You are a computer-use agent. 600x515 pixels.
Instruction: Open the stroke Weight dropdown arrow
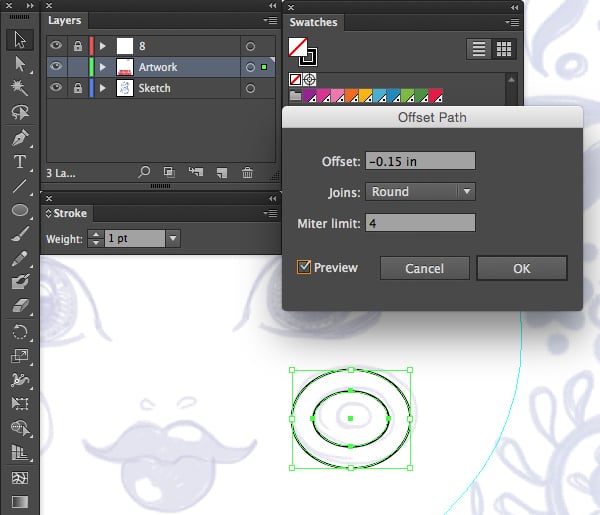pos(173,238)
